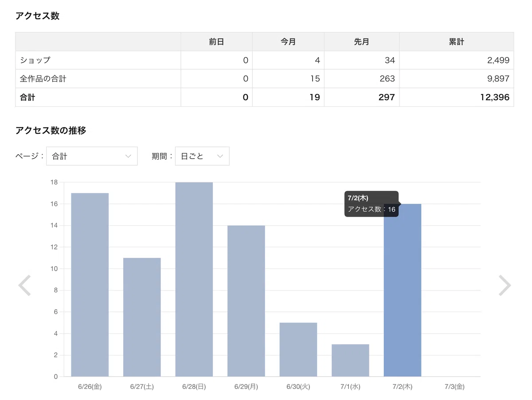
Task: Click this month 全作品 value 15
Action: [x=315, y=79]
